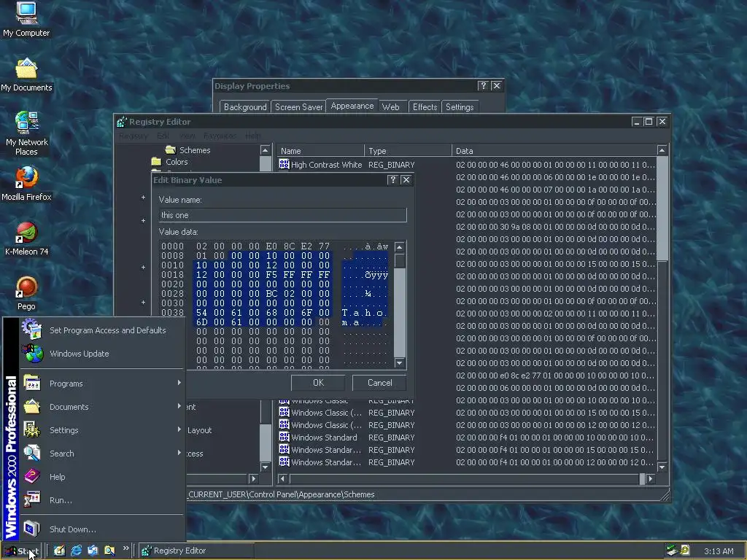Click the hex editor scroll up arrow
Screen dimensions: 747x560
click(400, 247)
